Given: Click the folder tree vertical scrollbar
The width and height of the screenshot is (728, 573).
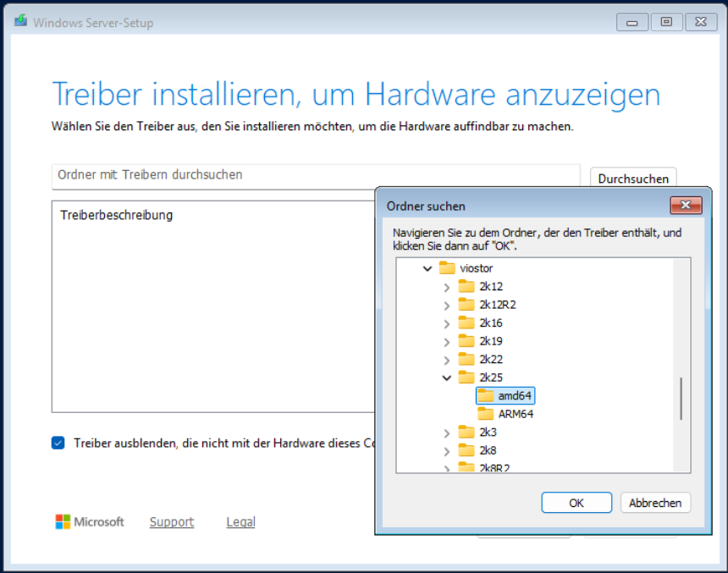Looking at the screenshot, I should pyautogui.click(x=681, y=398).
